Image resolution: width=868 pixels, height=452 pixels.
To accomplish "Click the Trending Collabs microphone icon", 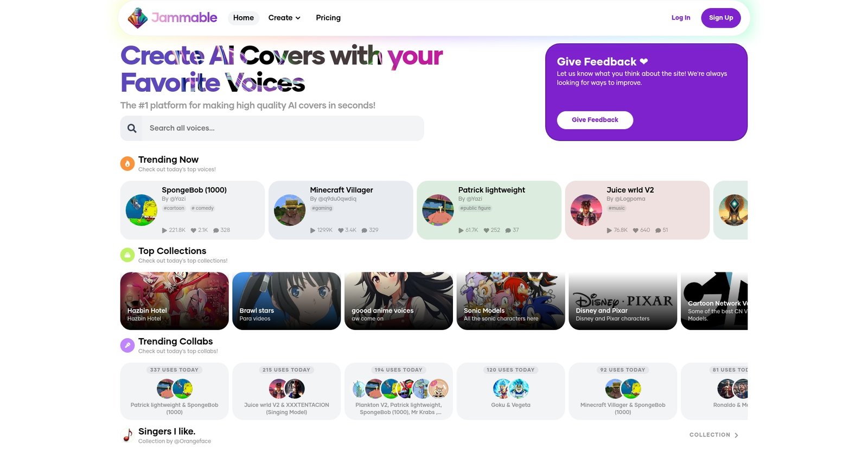I will tap(127, 345).
